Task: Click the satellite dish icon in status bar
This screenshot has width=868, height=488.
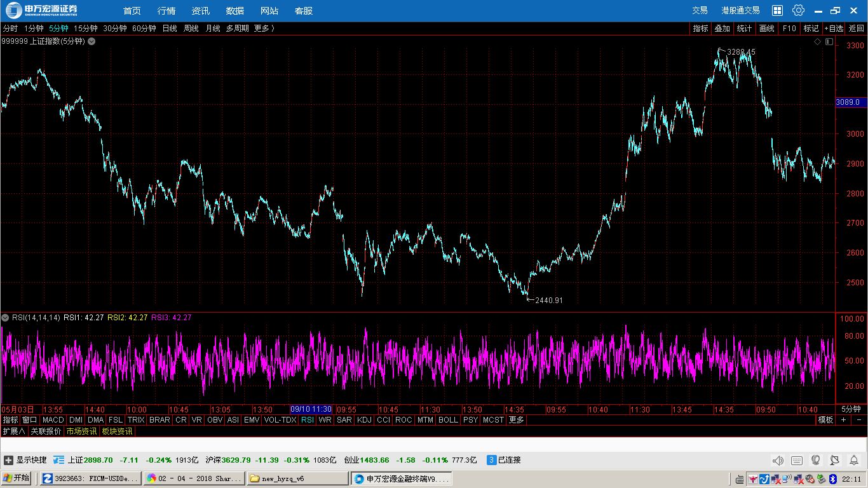Action: (835, 460)
